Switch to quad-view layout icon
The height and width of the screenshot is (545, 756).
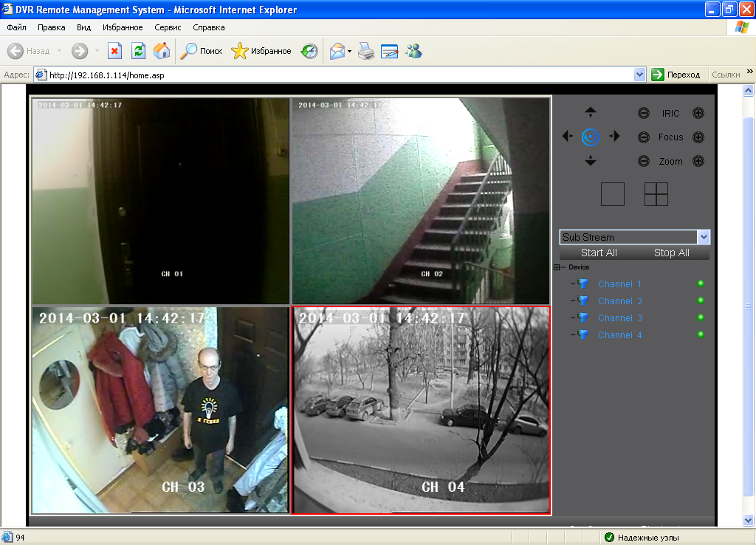pyautogui.click(x=656, y=193)
